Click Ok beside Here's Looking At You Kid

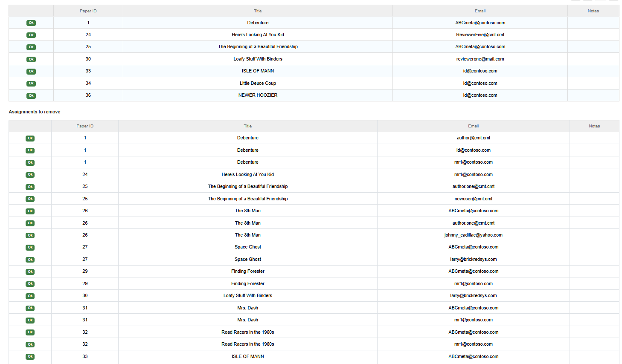(31, 35)
